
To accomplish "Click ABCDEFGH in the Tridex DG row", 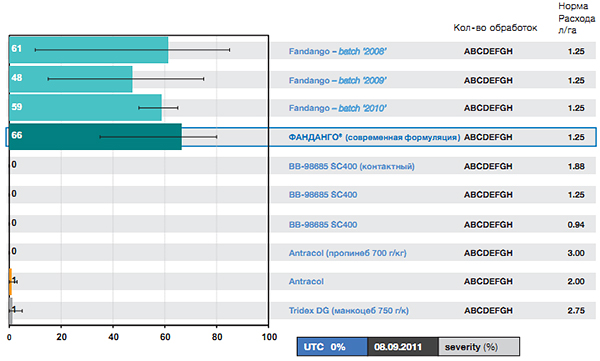I will [488, 310].
